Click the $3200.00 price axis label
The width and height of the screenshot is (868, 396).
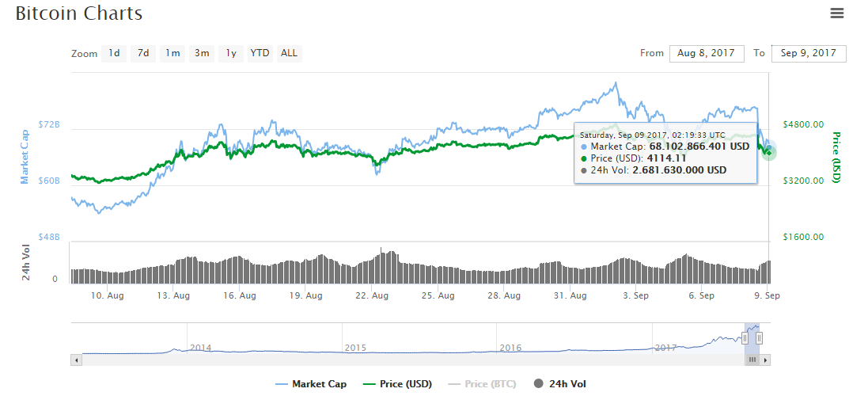pos(803,181)
